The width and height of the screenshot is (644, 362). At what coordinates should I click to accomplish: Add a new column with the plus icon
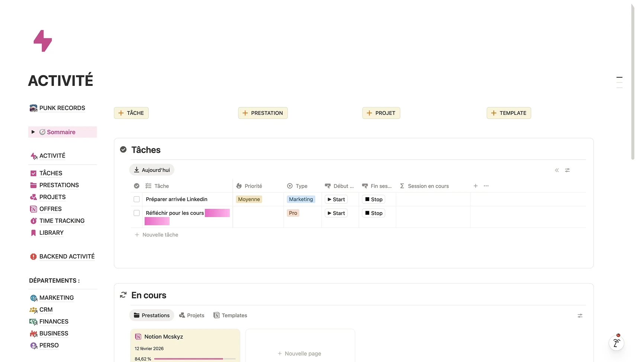(476, 186)
